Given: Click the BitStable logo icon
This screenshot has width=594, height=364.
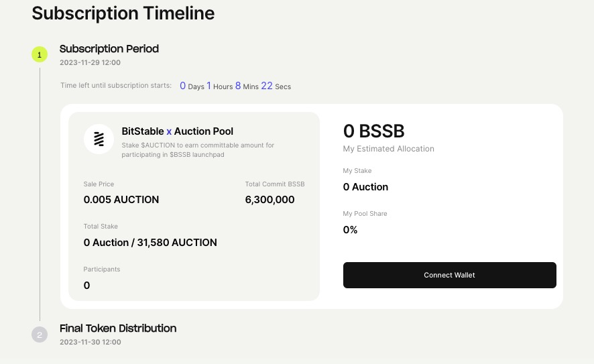Looking at the screenshot, I should tap(99, 139).
